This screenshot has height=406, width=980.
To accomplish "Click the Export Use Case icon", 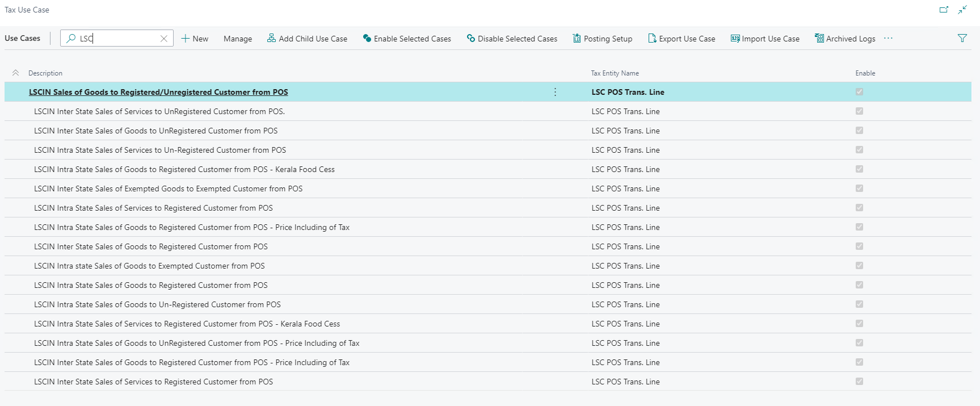I will tap(652, 39).
